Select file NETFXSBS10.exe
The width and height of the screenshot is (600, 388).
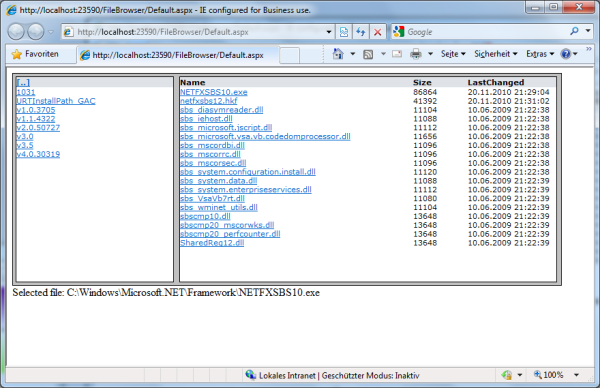(x=214, y=92)
